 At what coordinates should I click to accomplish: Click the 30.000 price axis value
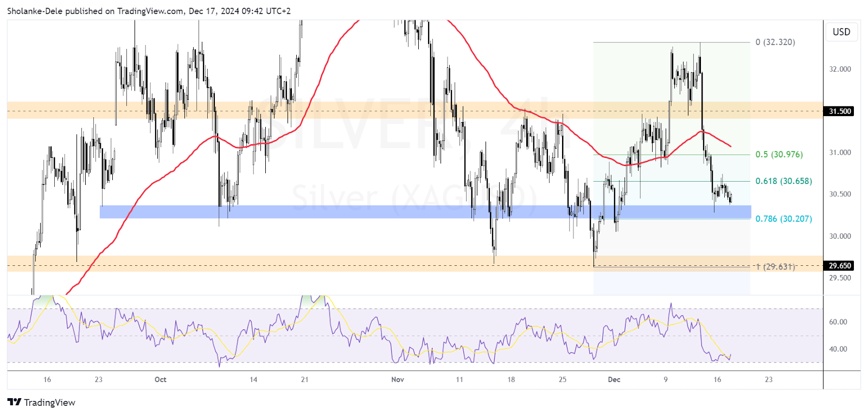(x=840, y=237)
